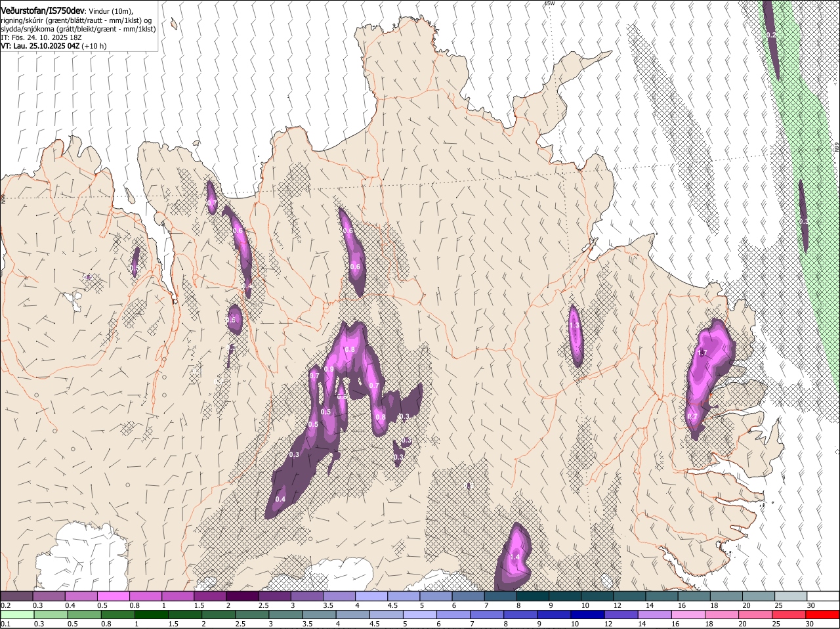Click the deep blue lower swatch labeled 10
The height and width of the screenshot is (629, 840).
point(588,615)
